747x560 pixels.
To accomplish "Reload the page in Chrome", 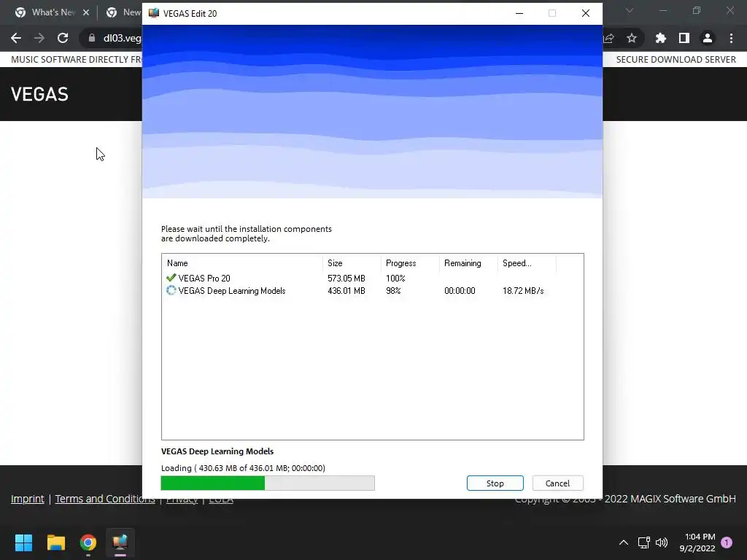I will point(63,38).
